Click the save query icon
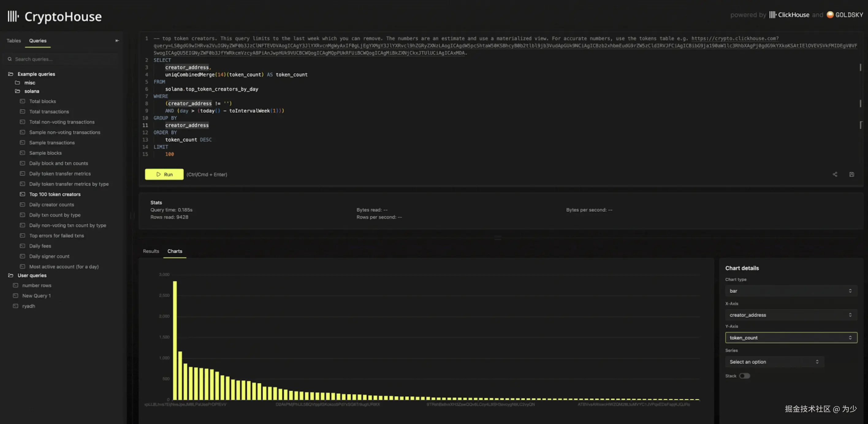The width and height of the screenshot is (868, 424). [x=851, y=174]
